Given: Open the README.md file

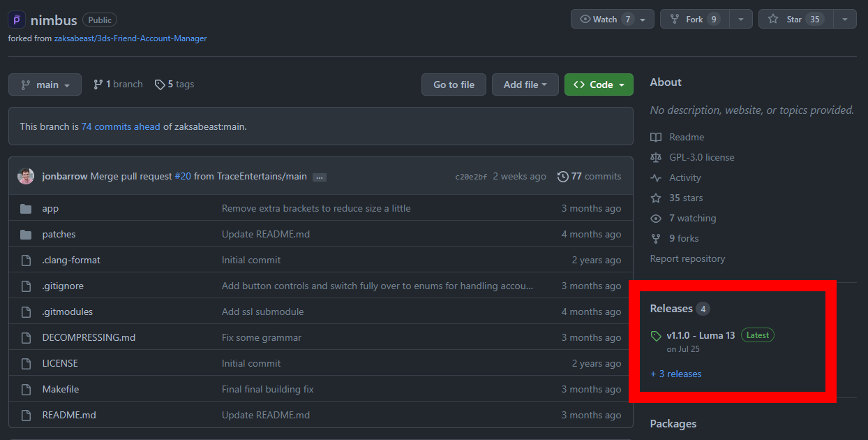Looking at the screenshot, I should (x=69, y=415).
